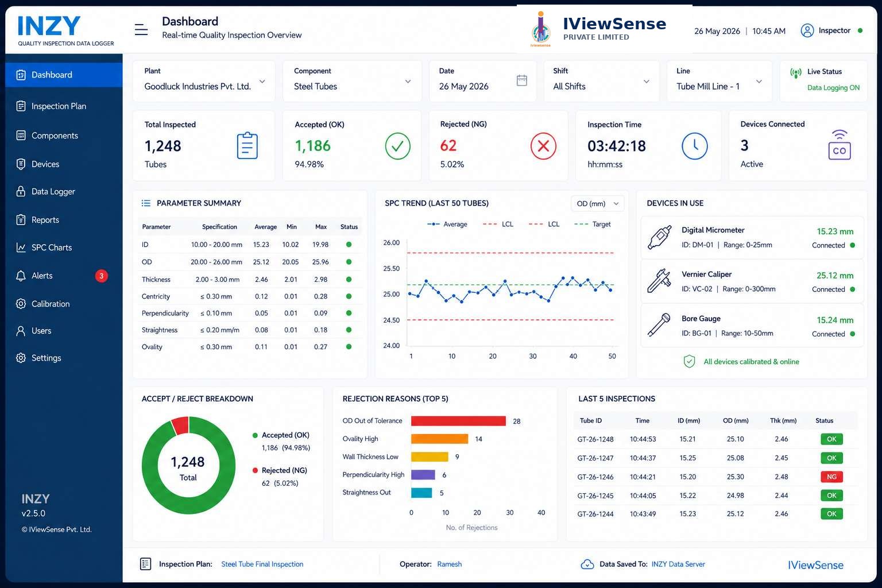Click tube ID GT-26-1247 cell
Image resolution: width=882 pixels, height=588 pixels.
click(x=595, y=458)
